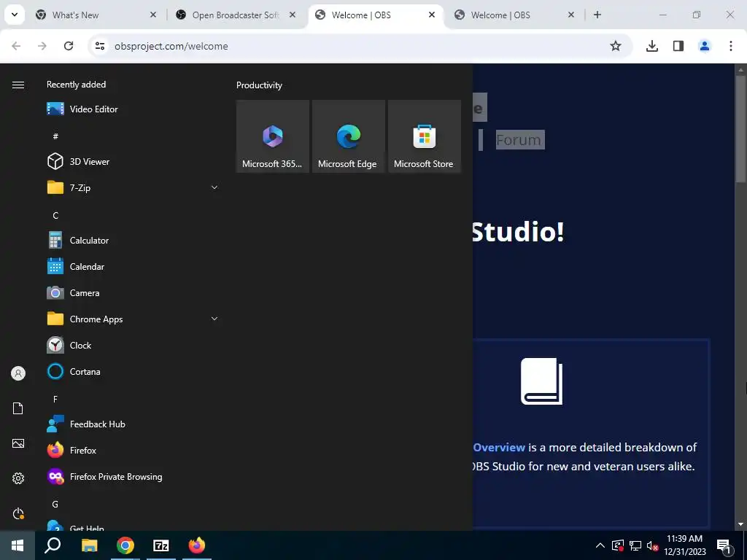The width and height of the screenshot is (747, 560).
Task: Click the Productivity group heading
Action: pyautogui.click(x=259, y=85)
